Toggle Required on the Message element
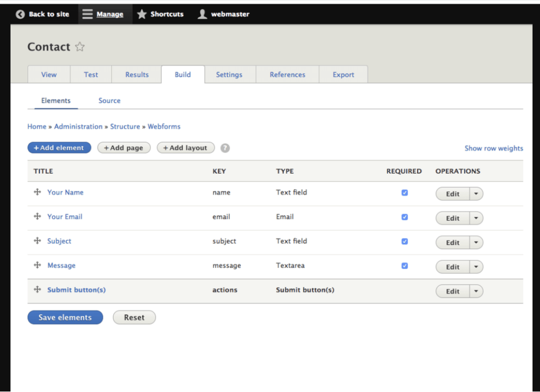 (x=404, y=265)
